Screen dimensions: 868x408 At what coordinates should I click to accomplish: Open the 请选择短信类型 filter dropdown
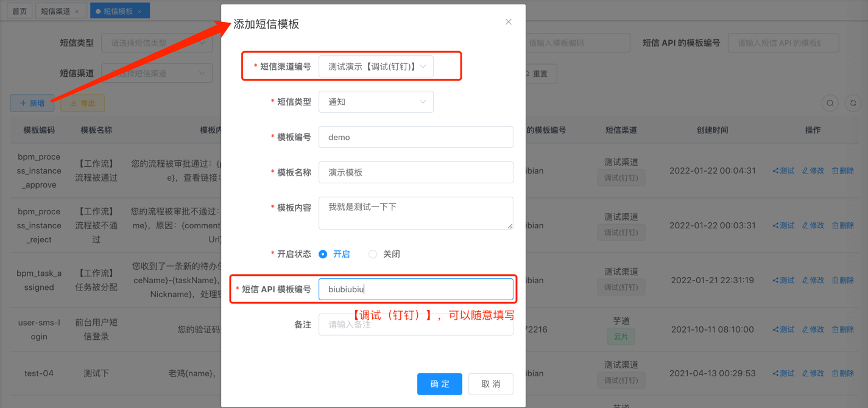pyautogui.click(x=157, y=43)
